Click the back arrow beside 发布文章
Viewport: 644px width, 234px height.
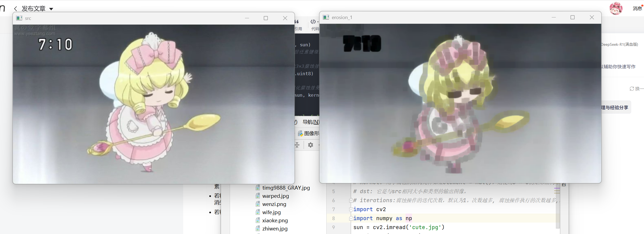click(16, 9)
